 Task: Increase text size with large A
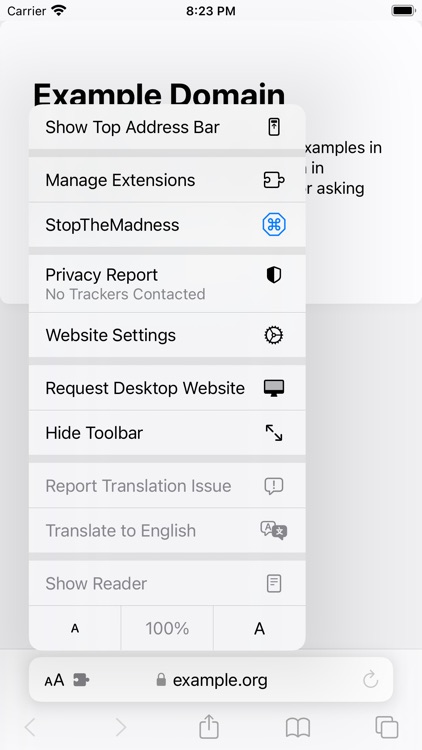coord(259,628)
